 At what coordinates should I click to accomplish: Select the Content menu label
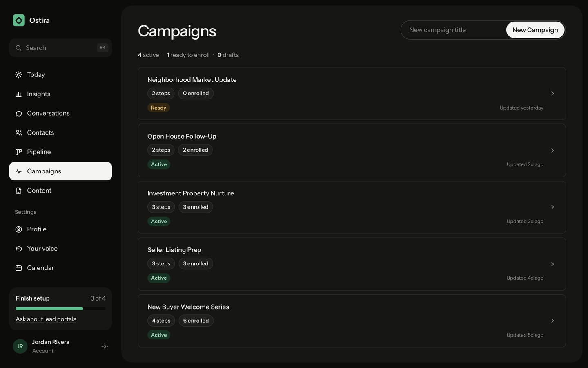[39, 191]
